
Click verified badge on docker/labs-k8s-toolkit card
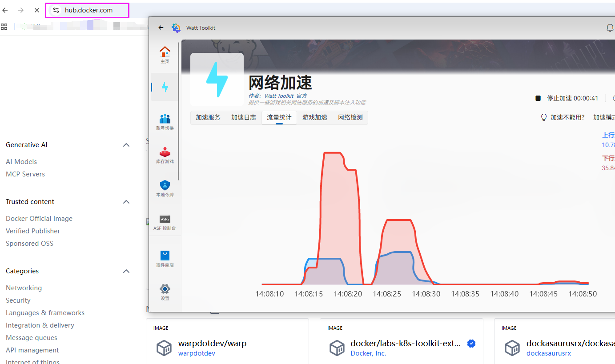tap(471, 343)
